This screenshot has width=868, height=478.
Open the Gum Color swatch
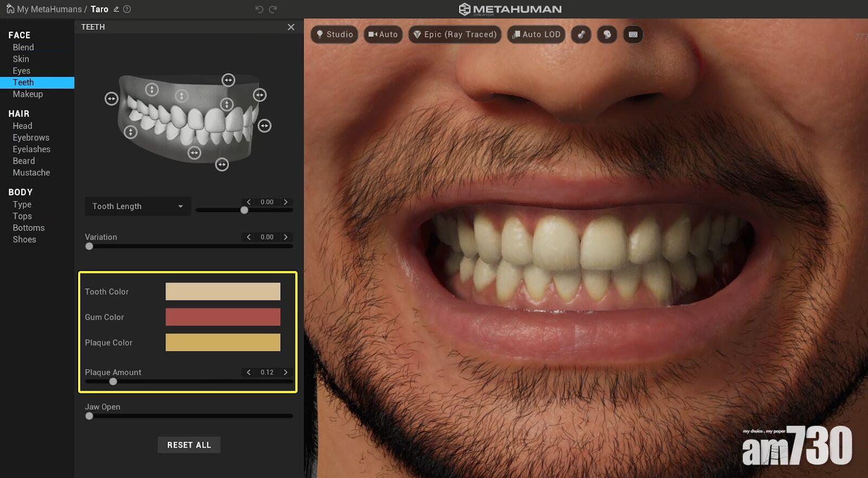coord(223,317)
